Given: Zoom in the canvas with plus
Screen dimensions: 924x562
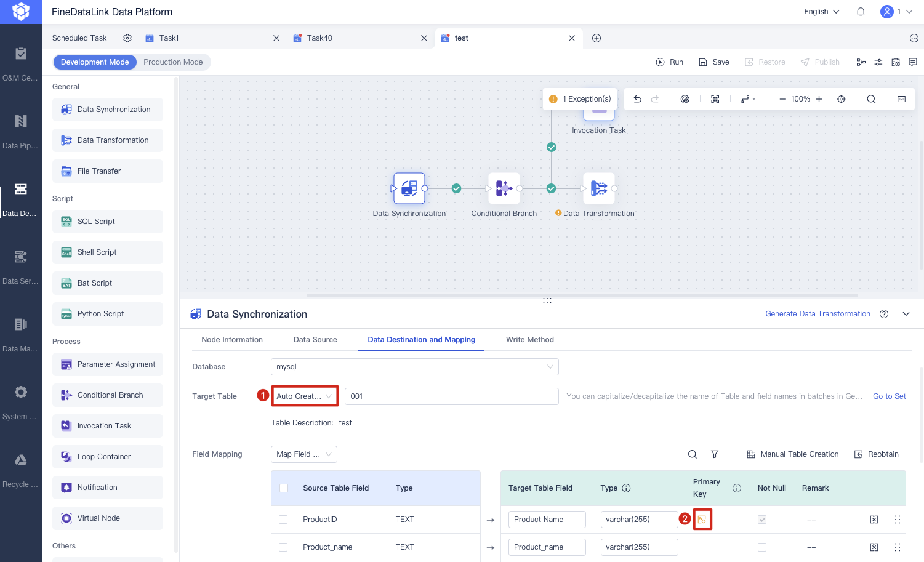Looking at the screenshot, I should click(x=819, y=99).
